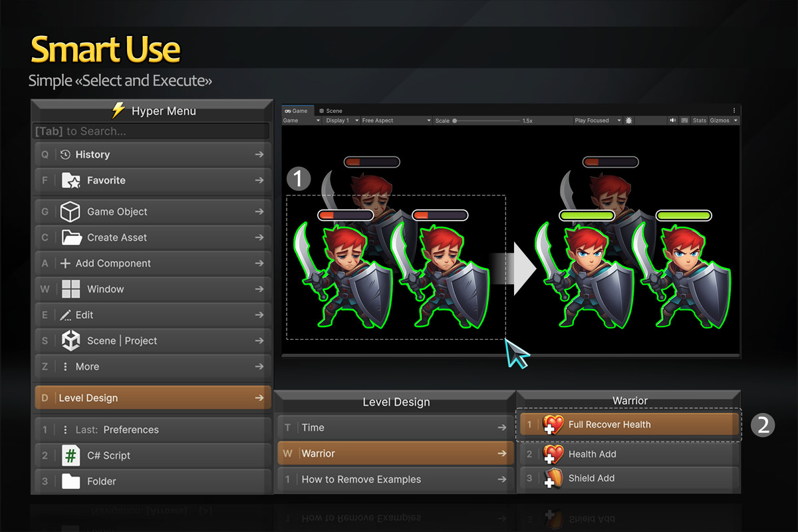Click the Create Asset folder icon
The width and height of the screenshot is (798, 532).
(70, 237)
